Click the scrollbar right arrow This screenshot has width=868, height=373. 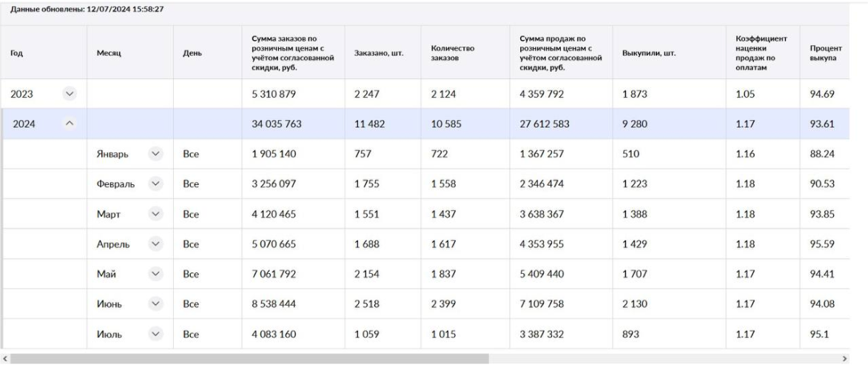click(x=845, y=359)
